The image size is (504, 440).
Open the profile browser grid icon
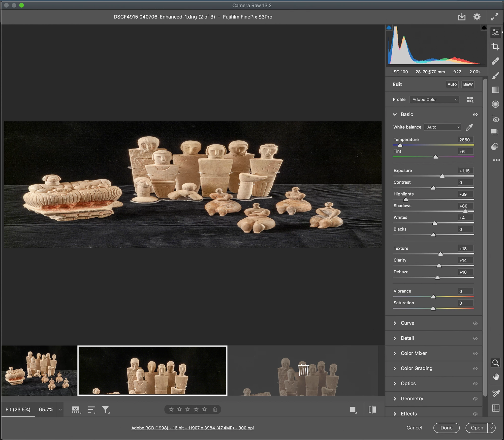470,100
